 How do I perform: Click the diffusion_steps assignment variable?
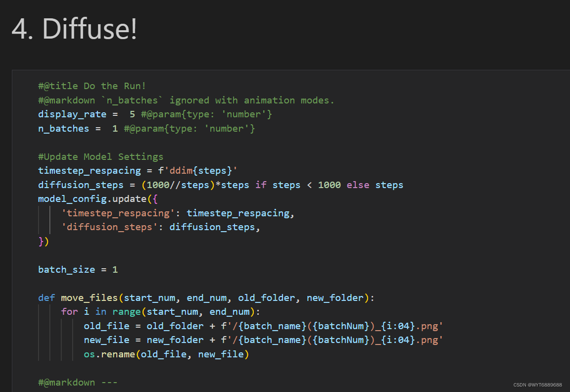pyautogui.click(x=81, y=185)
